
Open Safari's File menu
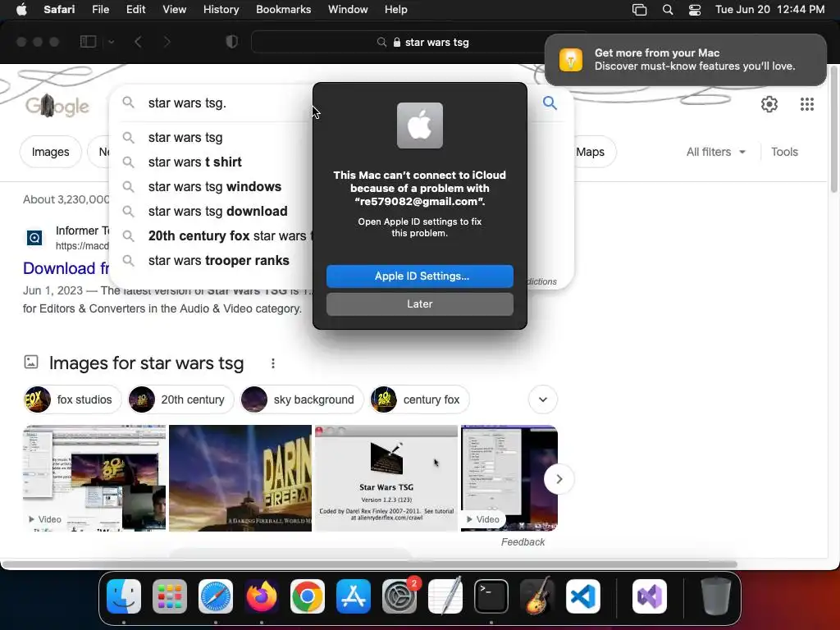click(100, 10)
